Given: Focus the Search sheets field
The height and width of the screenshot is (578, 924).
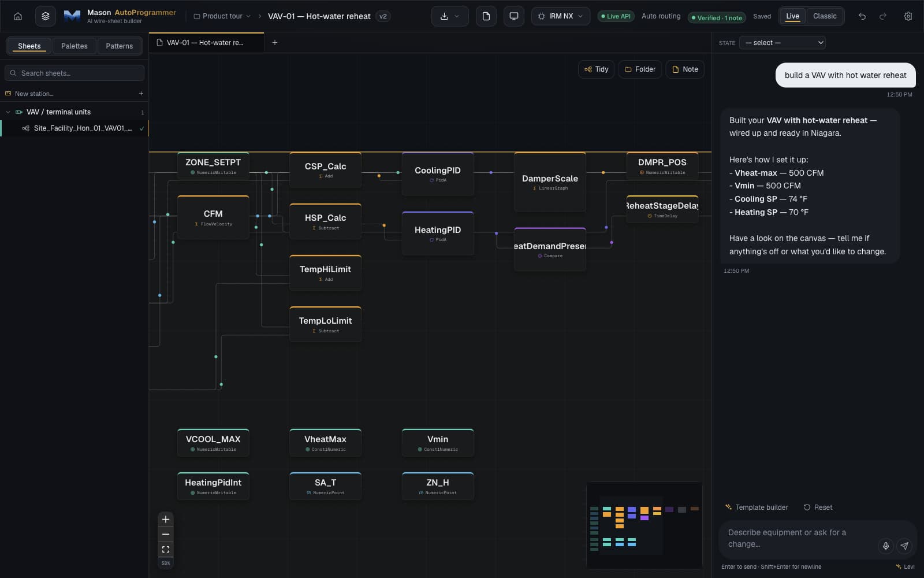Looking at the screenshot, I should click(74, 73).
